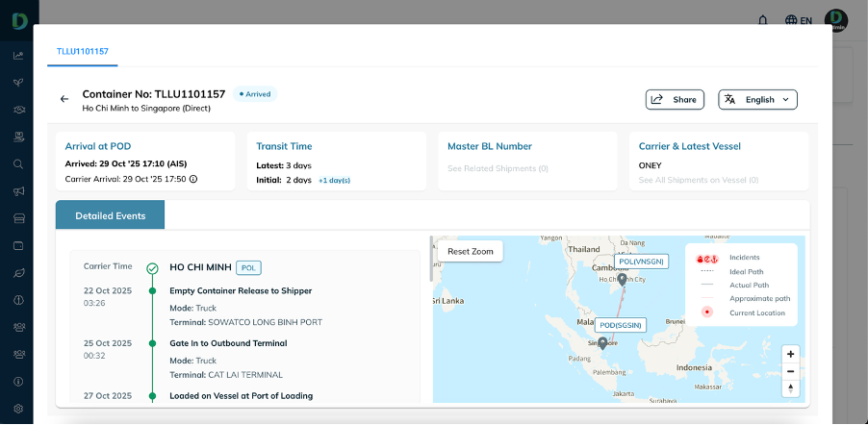
Task: Open the EN globe language selector
Action: coord(798,20)
